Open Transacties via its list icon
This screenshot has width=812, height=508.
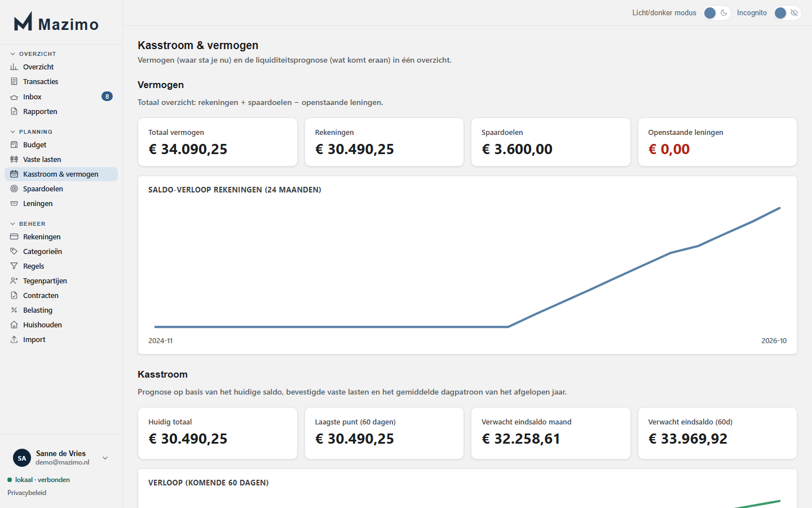(x=14, y=81)
